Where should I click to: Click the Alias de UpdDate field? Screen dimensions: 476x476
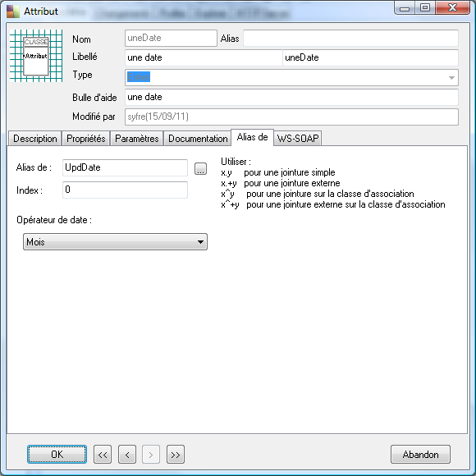pos(125,167)
